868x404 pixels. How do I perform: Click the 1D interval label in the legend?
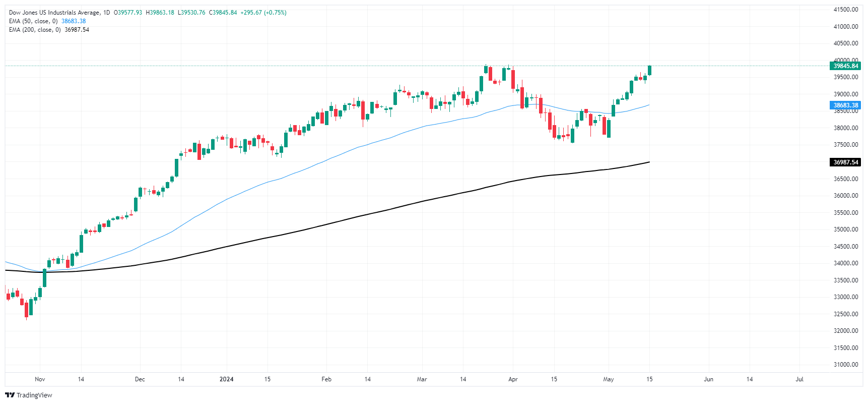[x=106, y=13]
